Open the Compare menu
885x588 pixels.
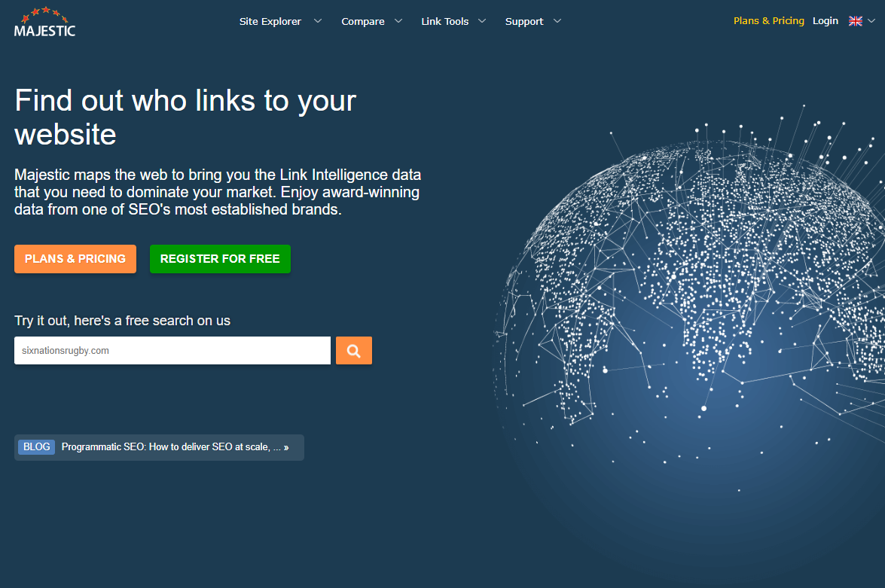coord(363,21)
